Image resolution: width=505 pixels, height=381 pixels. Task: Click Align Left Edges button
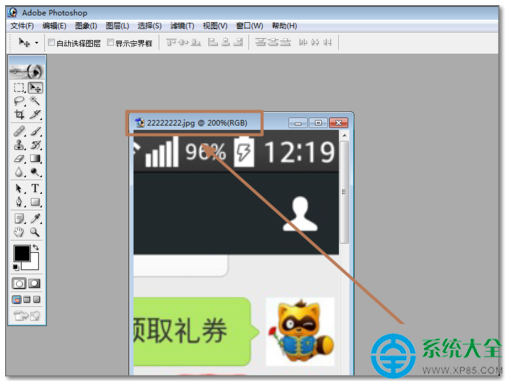coord(213,42)
